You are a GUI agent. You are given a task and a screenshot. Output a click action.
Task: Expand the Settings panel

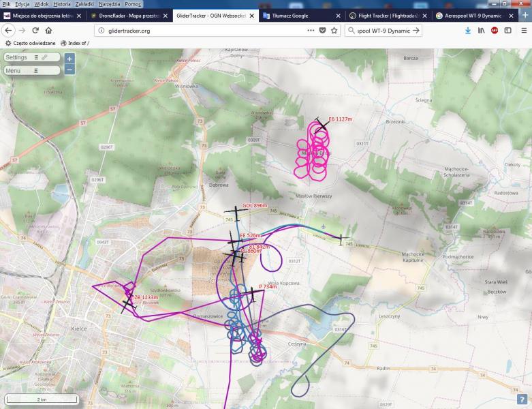click(16, 57)
